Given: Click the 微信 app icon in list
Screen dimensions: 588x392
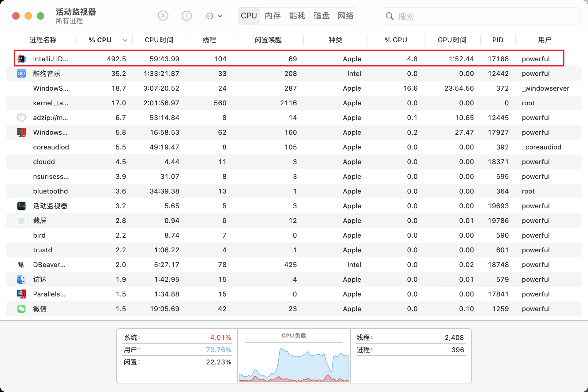Looking at the screenshot, I should click(21, 309).
